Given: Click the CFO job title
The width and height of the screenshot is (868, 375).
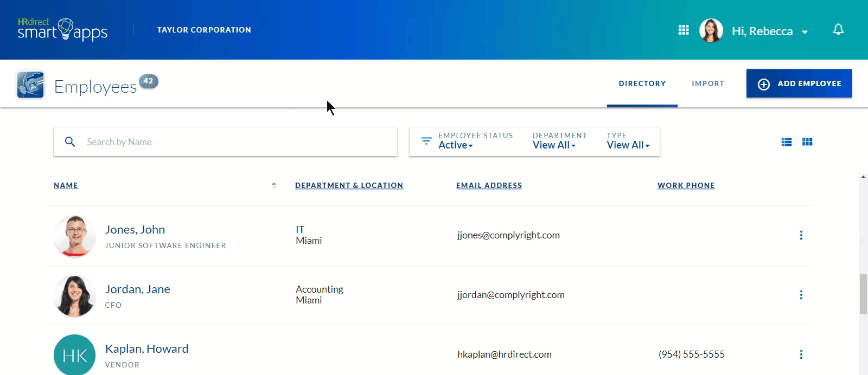Looking at the screenshot, I should [113, 305].
